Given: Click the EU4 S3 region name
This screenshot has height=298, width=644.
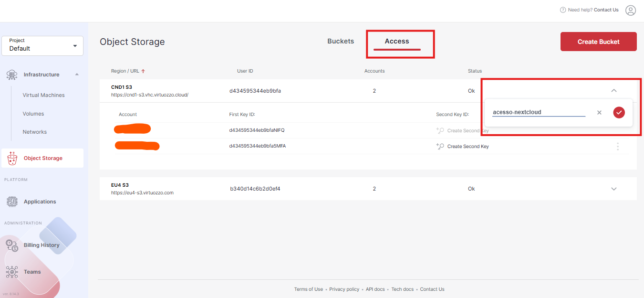Looking at the screenshot, I should [120, 185].
